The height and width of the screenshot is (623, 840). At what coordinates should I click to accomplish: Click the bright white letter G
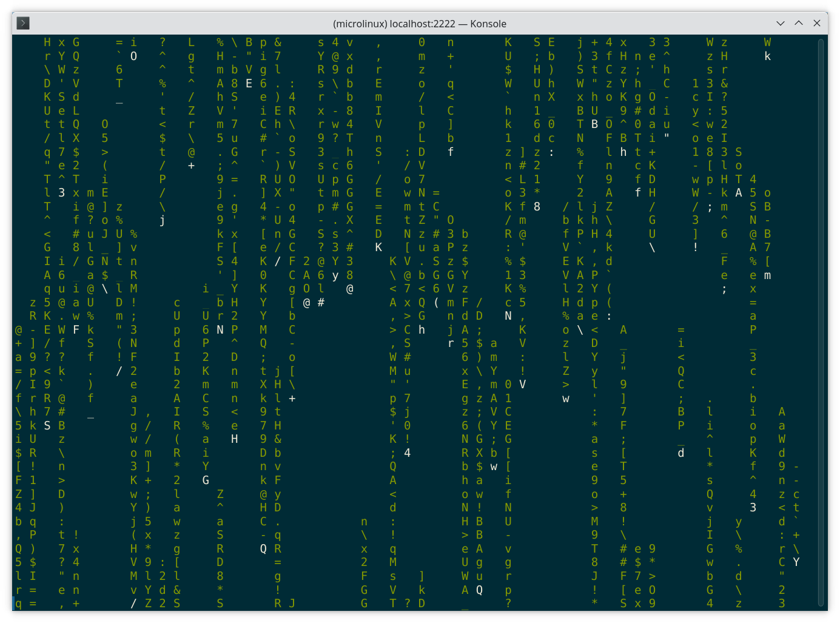206,480
